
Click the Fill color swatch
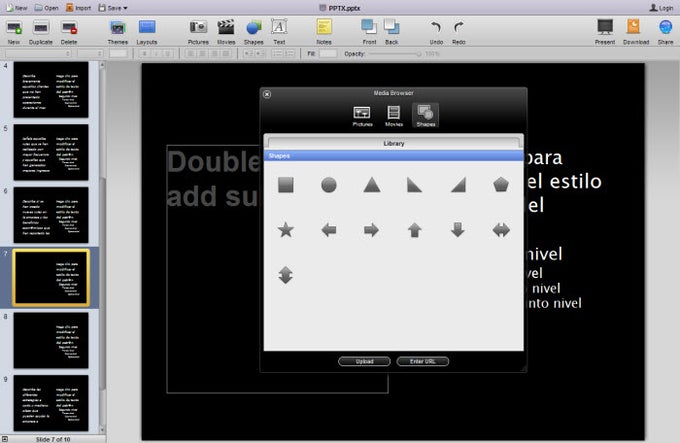click(x=328, y=53)
